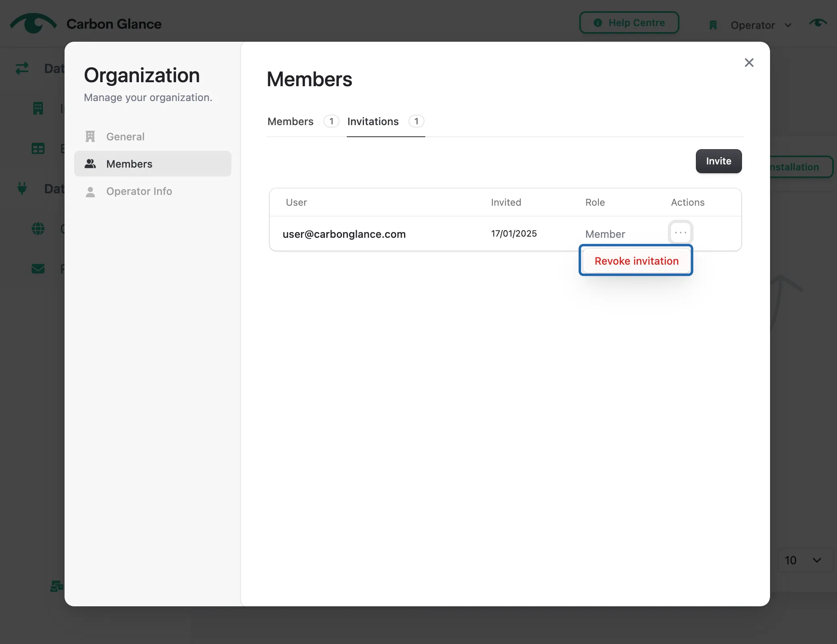This screenshot has height=644, width=837.
Task: Click the envelope icon in background sidebar
Action: [38, 269]
